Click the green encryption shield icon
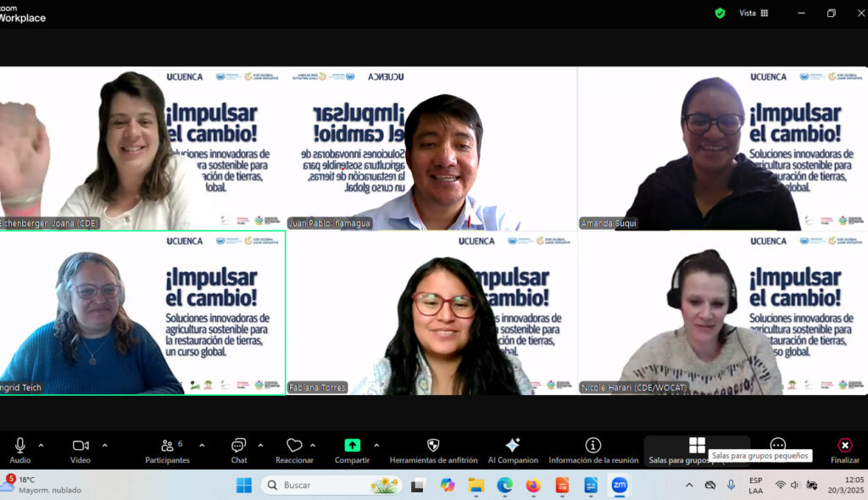This screenshot has width=868, height=500. click(720, 14)
